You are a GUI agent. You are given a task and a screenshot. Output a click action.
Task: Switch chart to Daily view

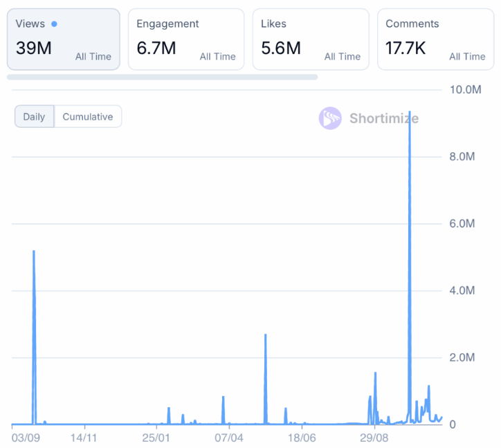click(34, 117)
